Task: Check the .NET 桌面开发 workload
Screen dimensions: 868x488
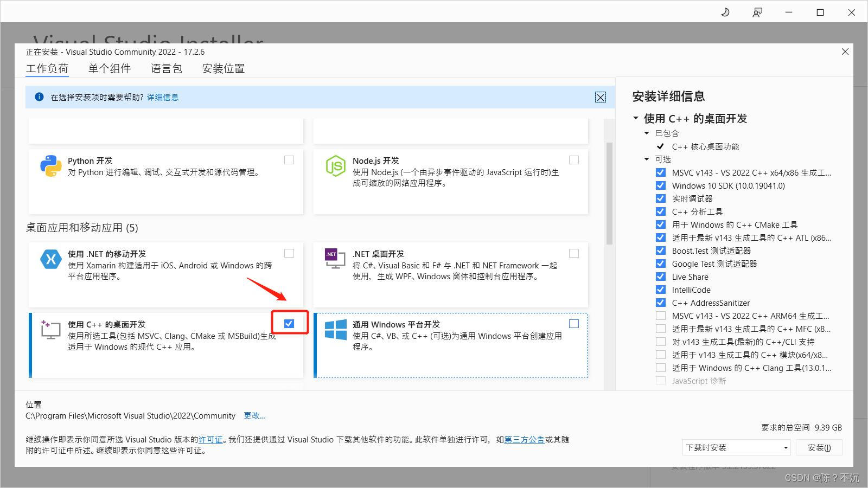Action: point(574,253)
